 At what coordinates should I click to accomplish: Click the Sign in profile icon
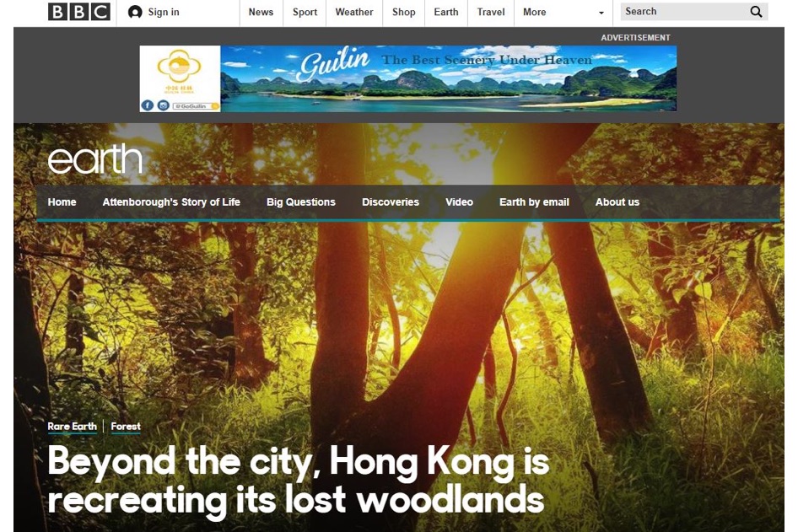pos(135,12)
